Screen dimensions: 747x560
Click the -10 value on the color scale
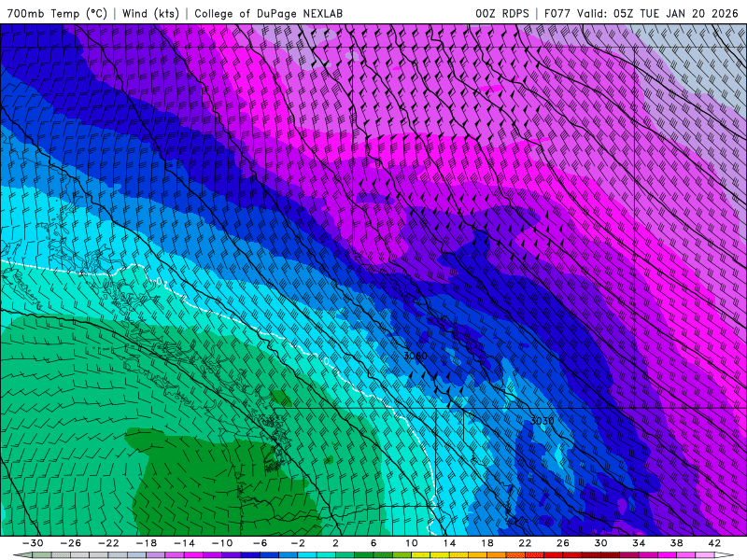tap(222, 543)
